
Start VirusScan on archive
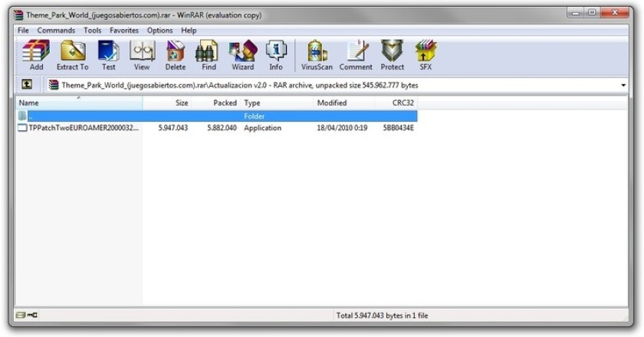click(317, 55)
